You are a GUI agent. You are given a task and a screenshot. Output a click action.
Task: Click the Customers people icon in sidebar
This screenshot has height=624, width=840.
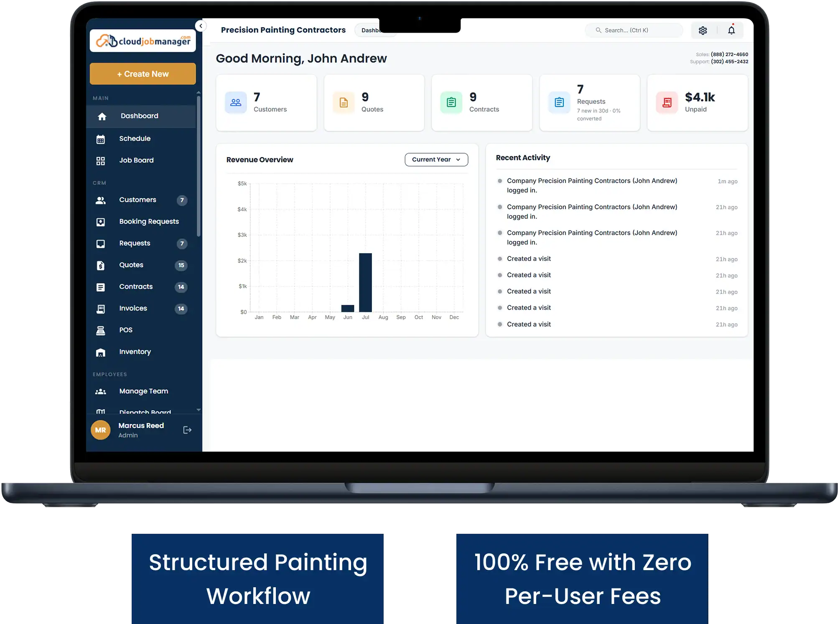click(101, 200)
